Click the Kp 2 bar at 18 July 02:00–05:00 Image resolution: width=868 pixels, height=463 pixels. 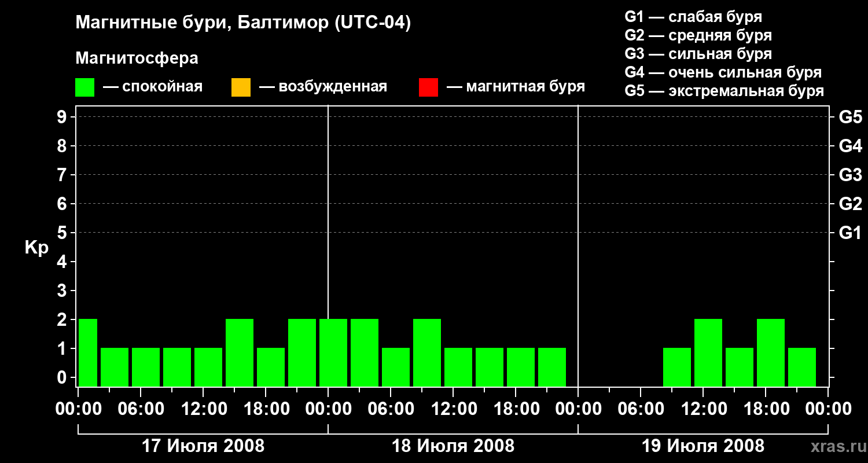(365, 352)
